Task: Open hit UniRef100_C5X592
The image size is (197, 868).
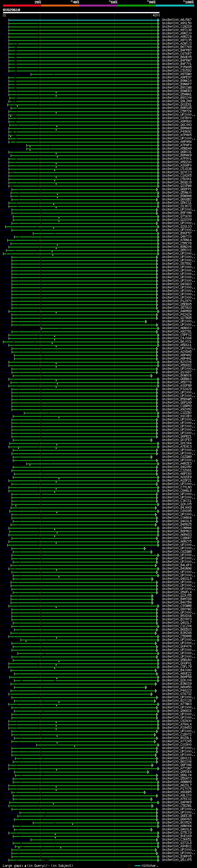Action: (x=177, y=71)
